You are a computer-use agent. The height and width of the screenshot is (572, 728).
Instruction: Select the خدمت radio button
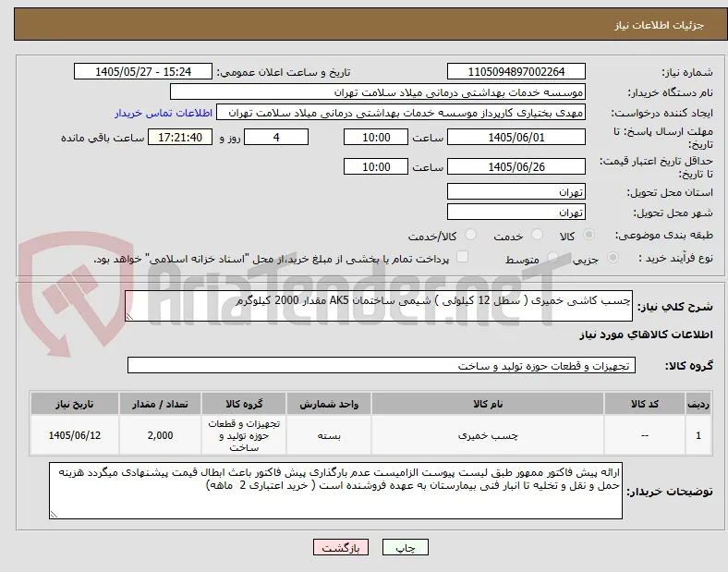click(537, 235)
